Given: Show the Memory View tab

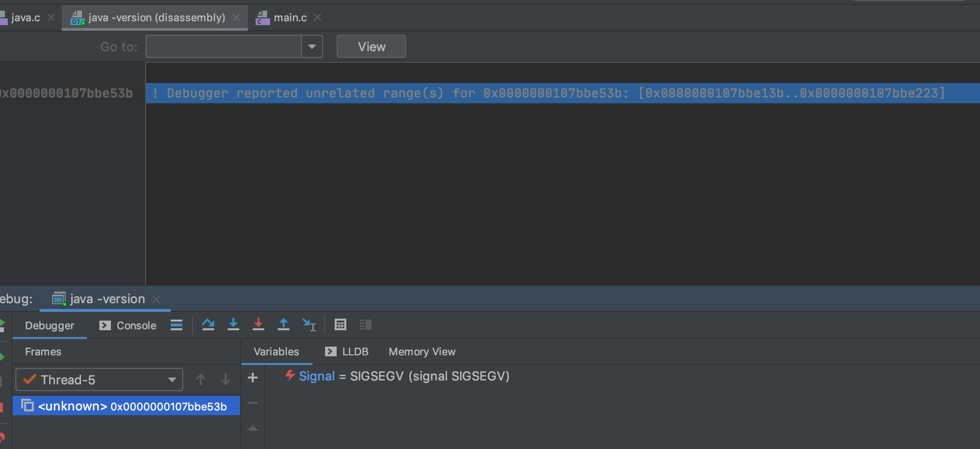Looking at the screenshot, I should tap(422, 352).
